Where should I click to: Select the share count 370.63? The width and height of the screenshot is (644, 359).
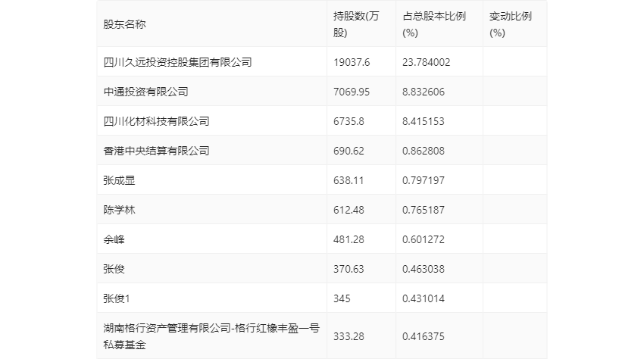[x=349, y=269]
